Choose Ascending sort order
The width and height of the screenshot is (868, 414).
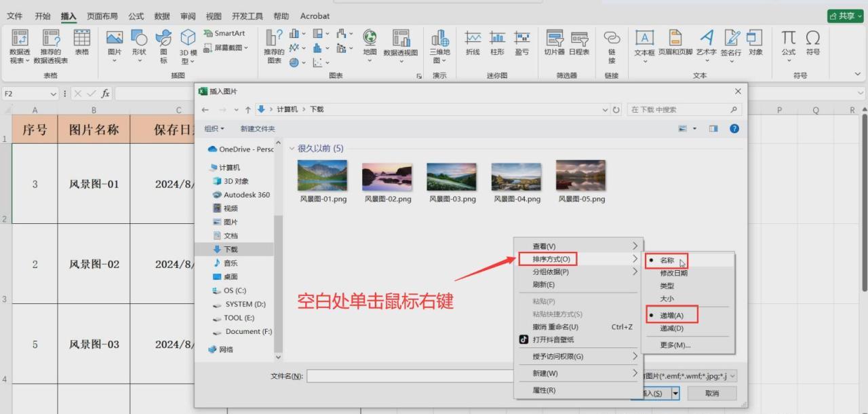click(671, 316)
